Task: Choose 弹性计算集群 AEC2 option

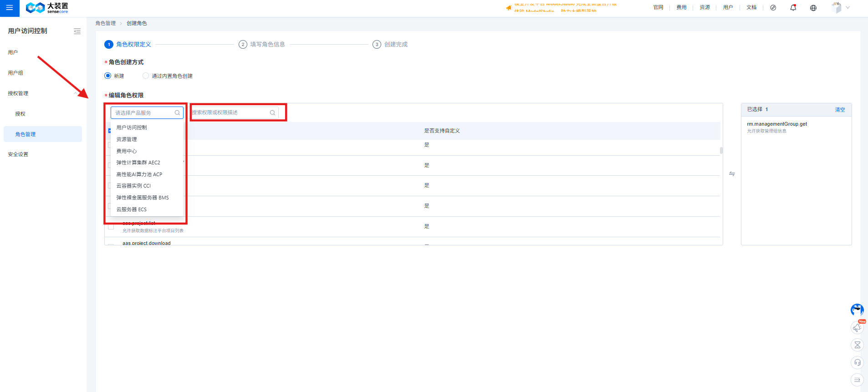Action: 147,163
